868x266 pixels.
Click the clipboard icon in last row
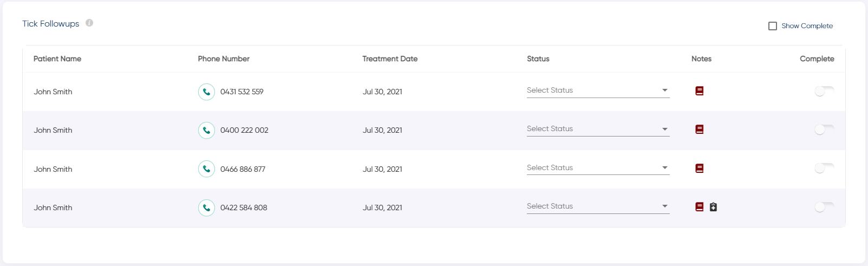coord(713,207)
